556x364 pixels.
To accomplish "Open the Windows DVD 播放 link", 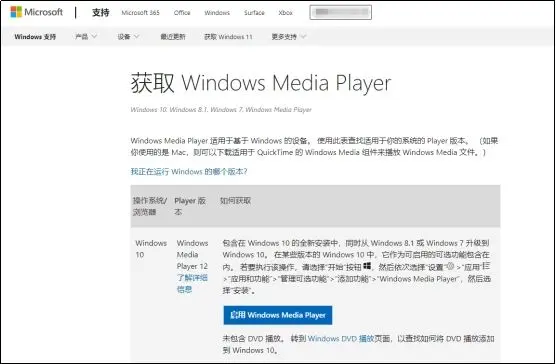I will pyautogui.click(x=341, y=339).
